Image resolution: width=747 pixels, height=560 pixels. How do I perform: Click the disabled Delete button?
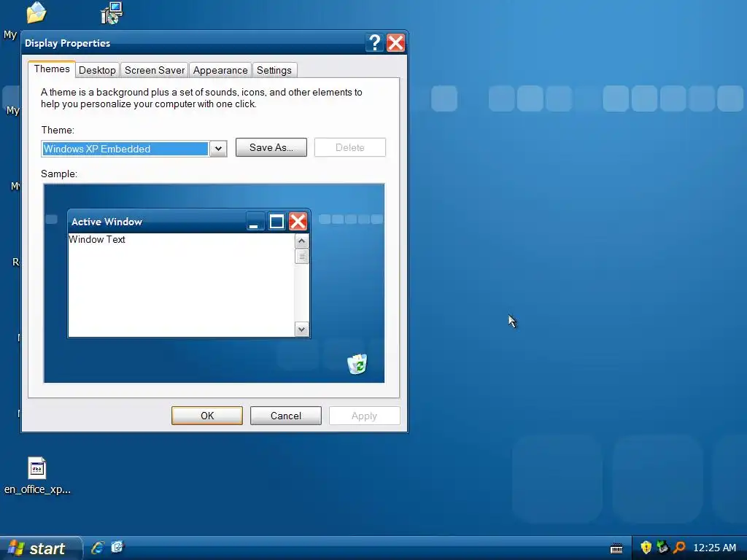[x=349, y=147]
